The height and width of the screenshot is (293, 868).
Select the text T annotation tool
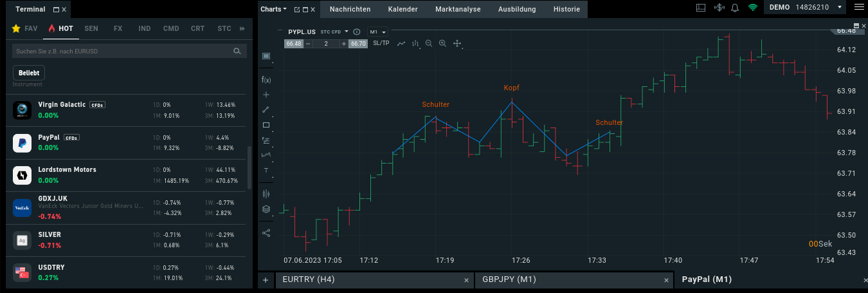[266, 171]
